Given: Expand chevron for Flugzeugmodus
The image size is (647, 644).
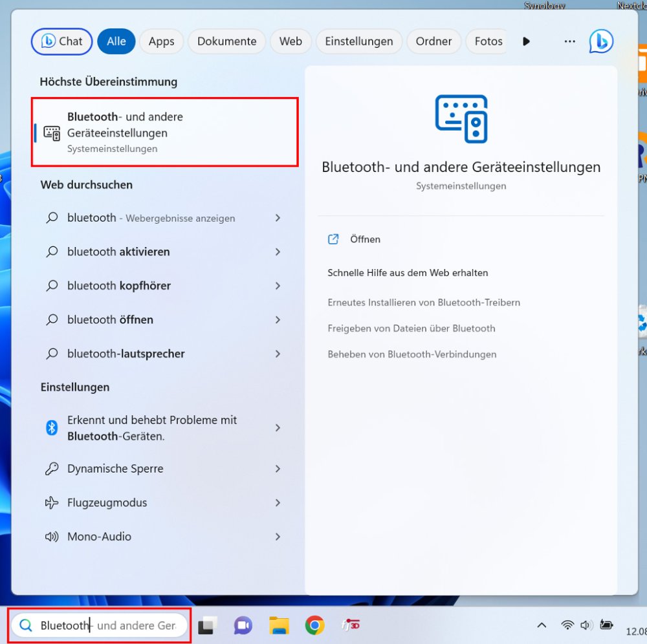Looking at the screenshot, I should pyautogui.click(x=278, y=502).
